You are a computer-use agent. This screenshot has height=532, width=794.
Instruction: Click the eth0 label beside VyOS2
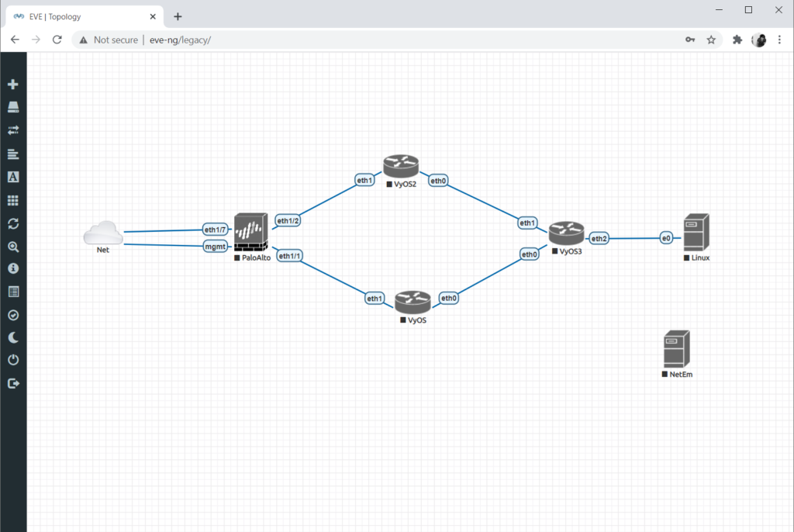438,181
